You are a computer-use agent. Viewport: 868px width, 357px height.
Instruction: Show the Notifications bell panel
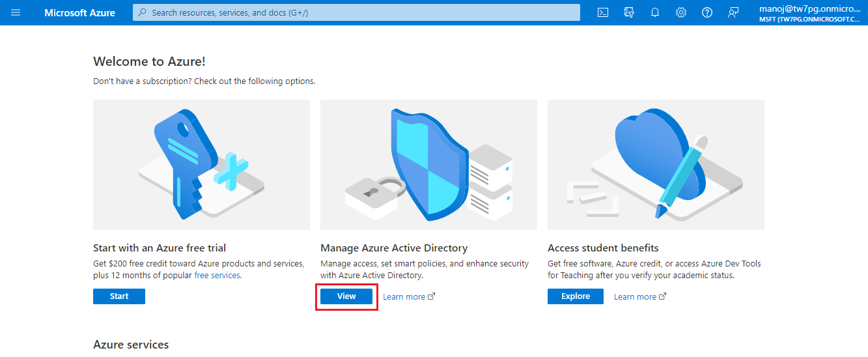pos(655,12)
